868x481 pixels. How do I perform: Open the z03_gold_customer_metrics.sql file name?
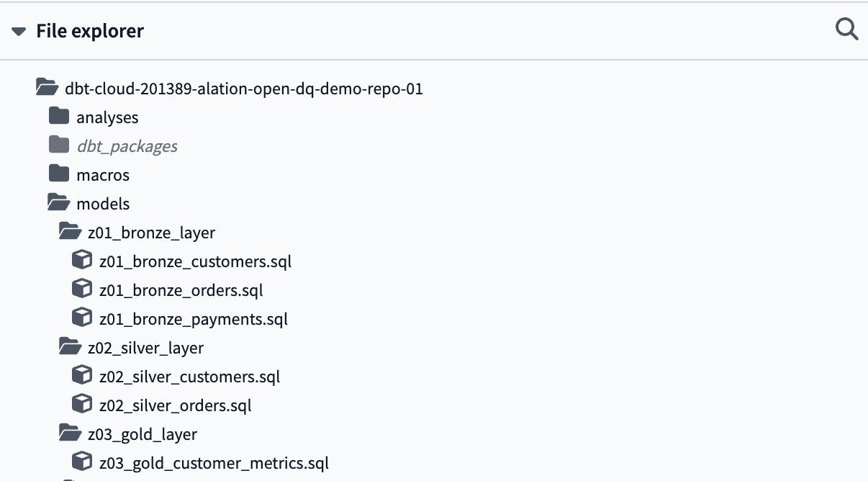pos(214,463)
